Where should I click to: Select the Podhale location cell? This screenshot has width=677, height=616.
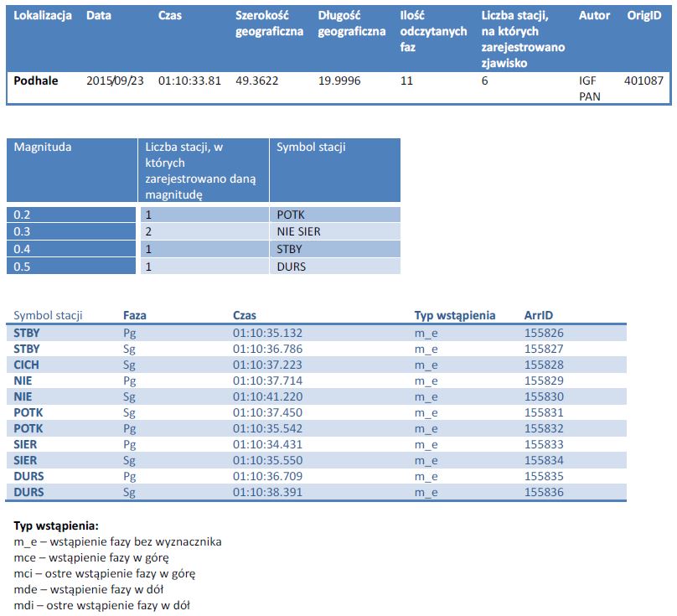click(36, 80)
